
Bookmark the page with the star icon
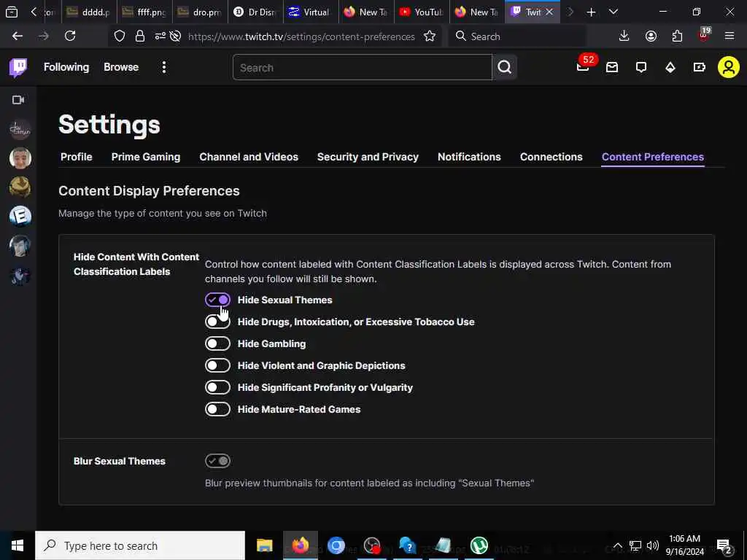tap(430, 36)
